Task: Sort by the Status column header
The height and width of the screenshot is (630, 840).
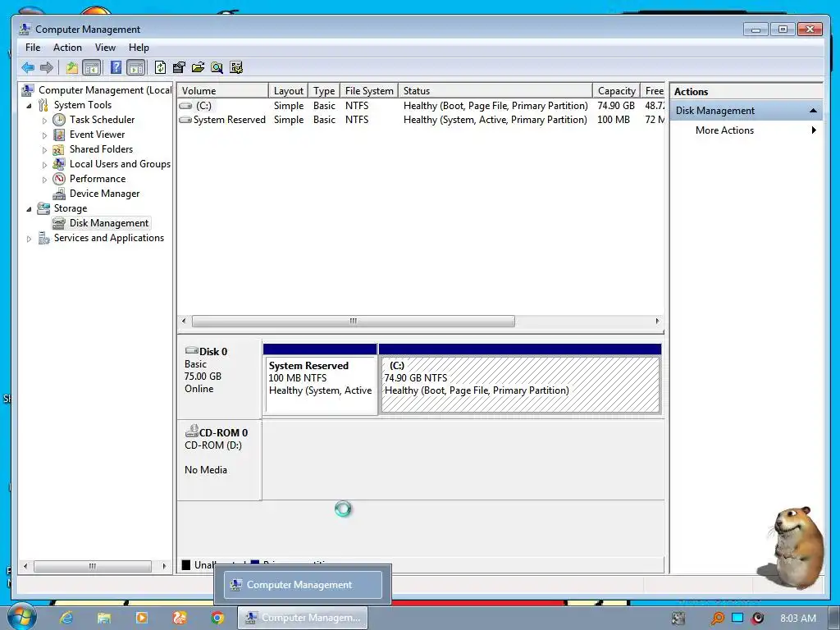Action: 495,90
